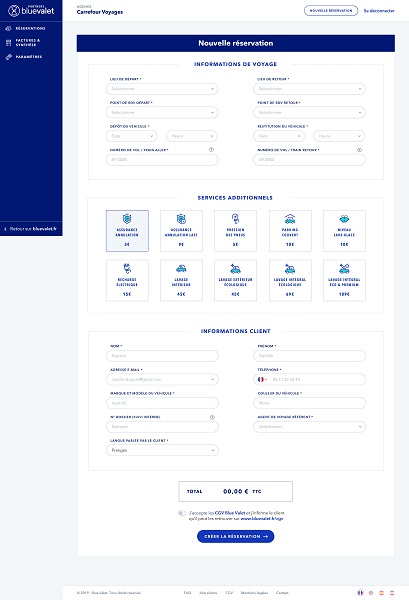
Task: Select the Assurance Annulation Last 9€ service
Action: [181, 231]
